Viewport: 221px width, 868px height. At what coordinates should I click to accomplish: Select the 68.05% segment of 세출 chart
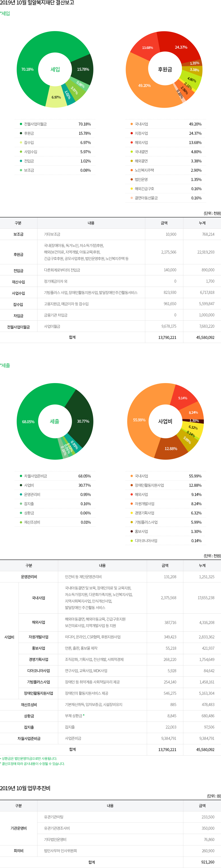click(28, 422)
